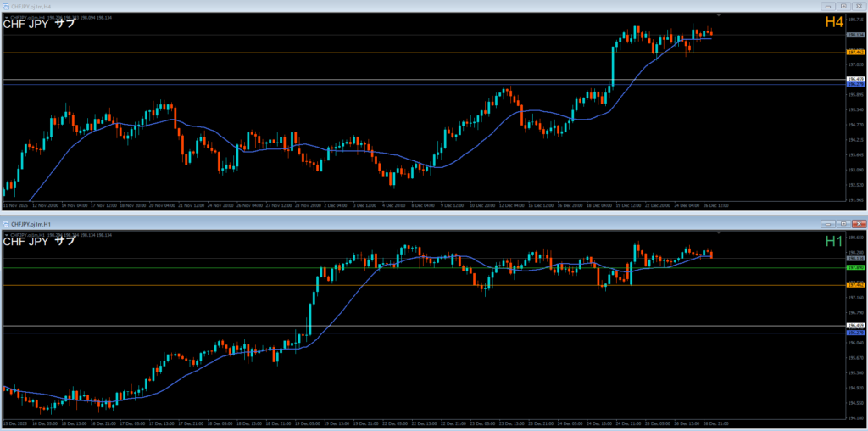
Task: Click the green H1 timeframe label
Action: click(x=834, y=242)
